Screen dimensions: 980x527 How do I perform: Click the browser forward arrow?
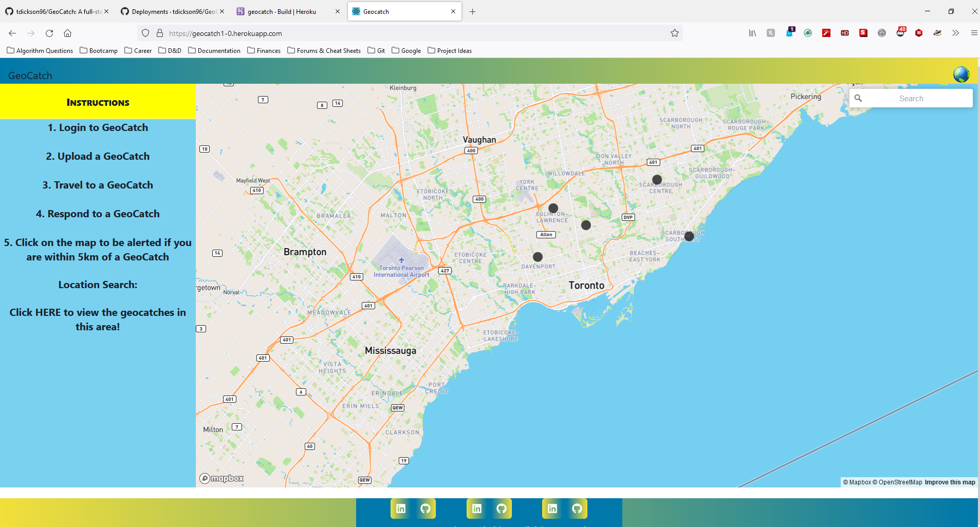31,33
